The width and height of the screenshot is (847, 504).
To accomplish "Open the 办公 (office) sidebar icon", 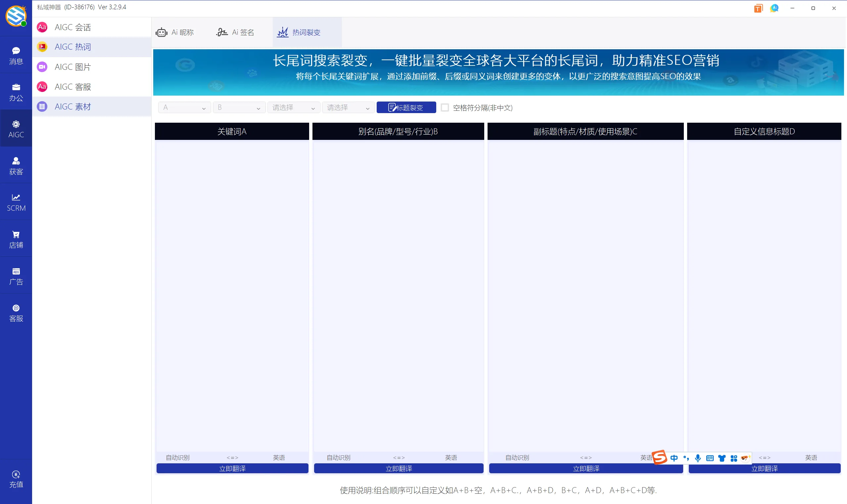I will coord(16,92).
